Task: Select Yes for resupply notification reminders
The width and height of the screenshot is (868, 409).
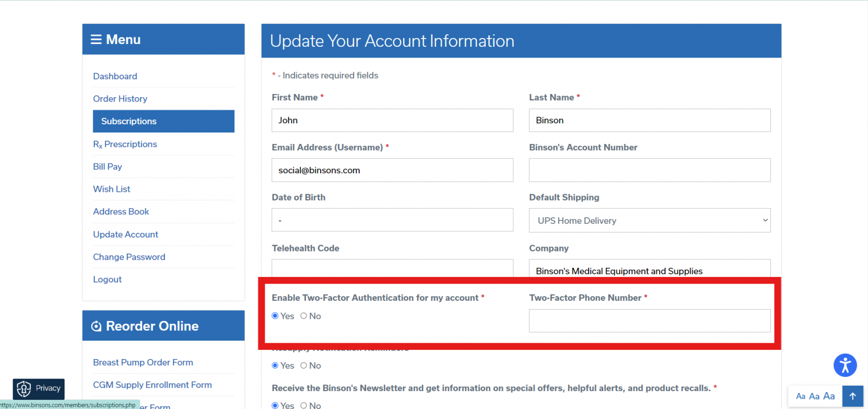Action: [x=275, y=366]
